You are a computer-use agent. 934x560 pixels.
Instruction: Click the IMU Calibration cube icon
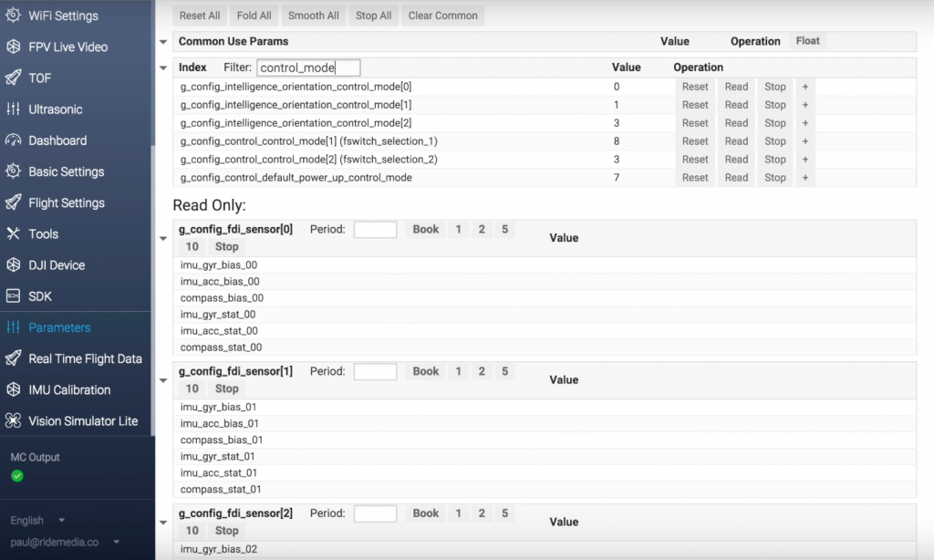13,389
